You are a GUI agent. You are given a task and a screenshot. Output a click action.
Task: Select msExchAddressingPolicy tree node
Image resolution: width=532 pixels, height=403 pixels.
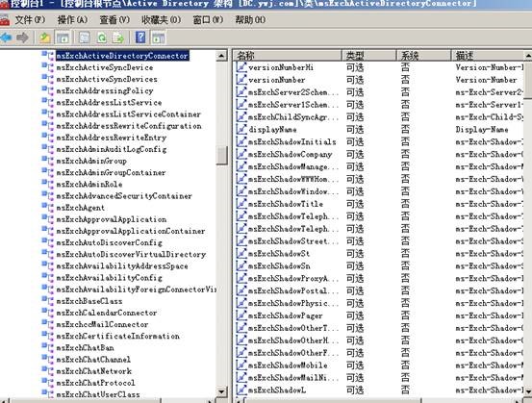coord(105,91)
